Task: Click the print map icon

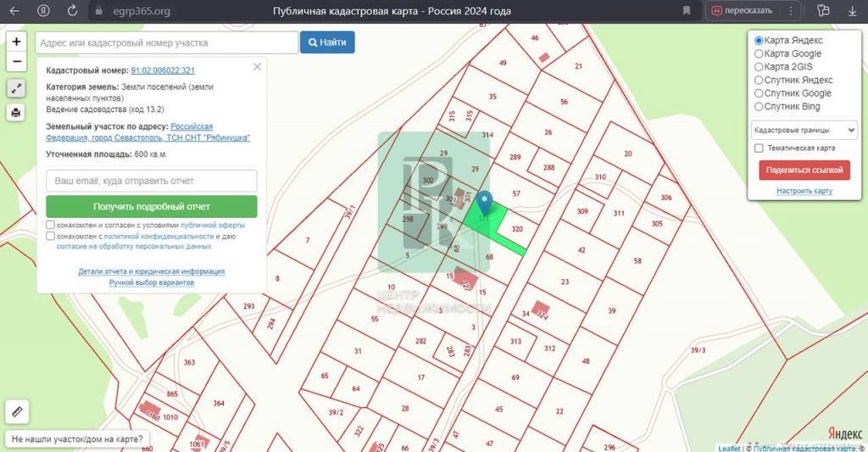Action: pyautogui.click(x=16, y=113)
